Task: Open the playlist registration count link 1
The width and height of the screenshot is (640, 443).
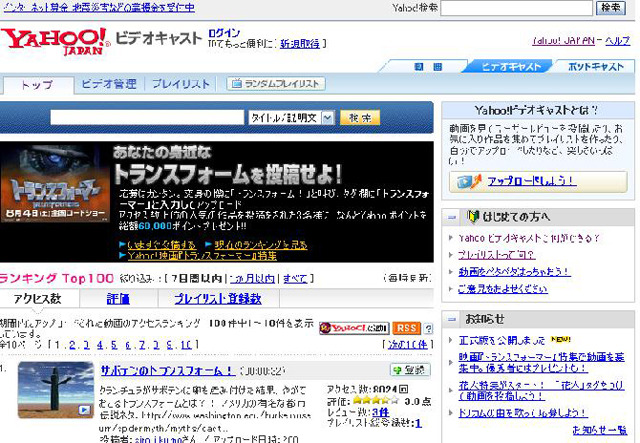Action: tap(418, 423)
